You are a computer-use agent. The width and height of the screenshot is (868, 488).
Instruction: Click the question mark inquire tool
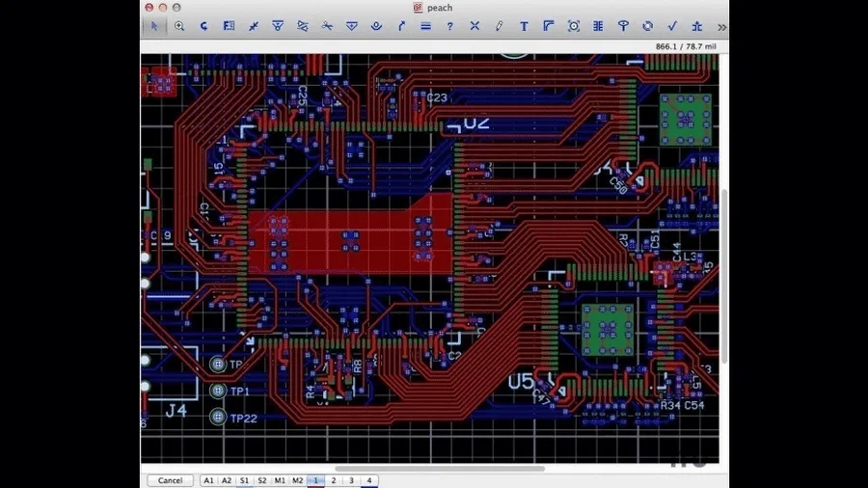[450, 26]
